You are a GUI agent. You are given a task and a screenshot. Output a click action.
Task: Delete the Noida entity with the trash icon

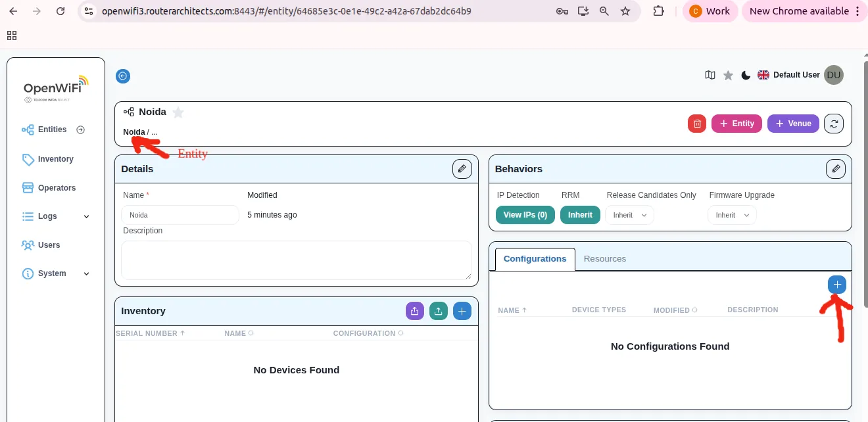point(696,123)
